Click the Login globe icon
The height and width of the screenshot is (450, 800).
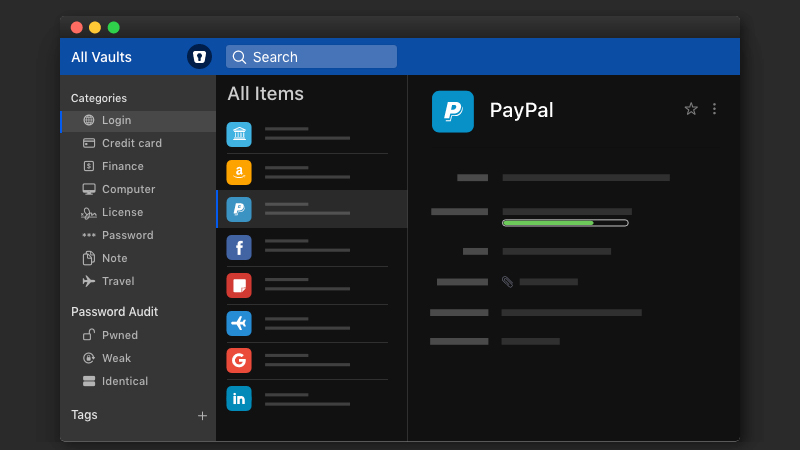tap(89, 120)
